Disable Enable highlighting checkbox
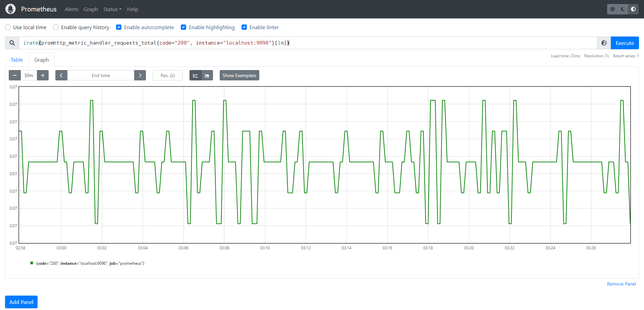Image resolution: width=644 pixels, height=310 pixels. (x=183, y=27)
